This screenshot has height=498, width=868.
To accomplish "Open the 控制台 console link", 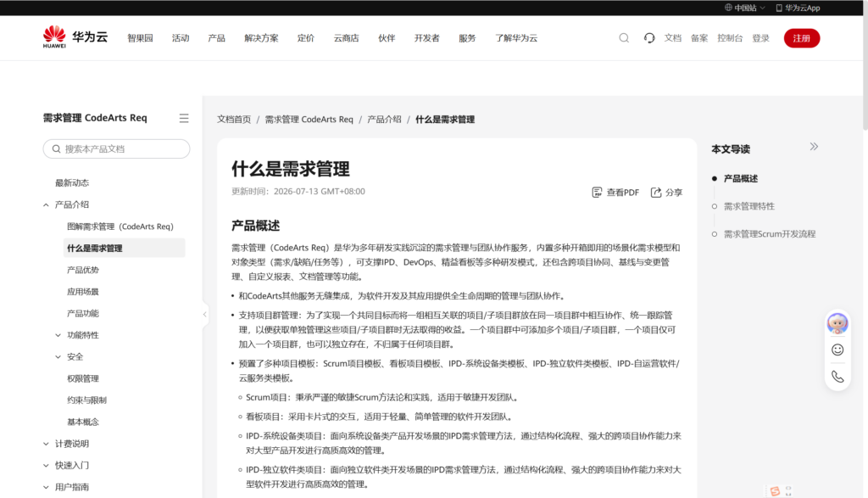I will [x=730, y=37].
